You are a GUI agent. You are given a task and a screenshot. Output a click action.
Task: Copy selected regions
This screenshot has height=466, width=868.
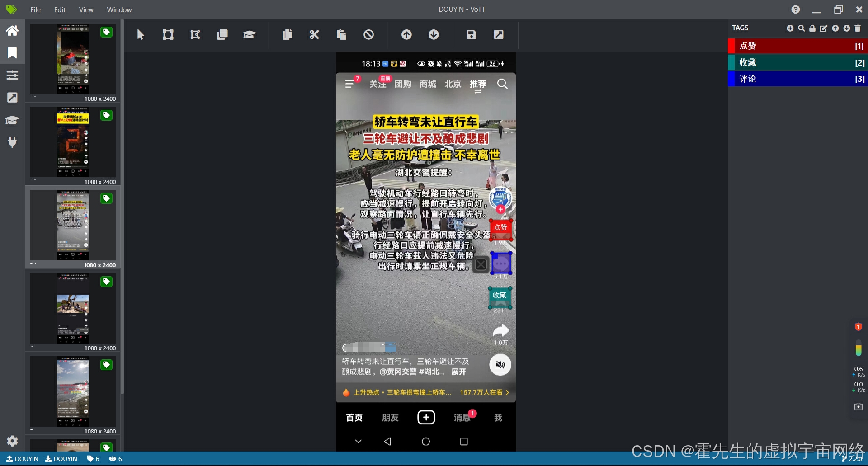[287, 35]
